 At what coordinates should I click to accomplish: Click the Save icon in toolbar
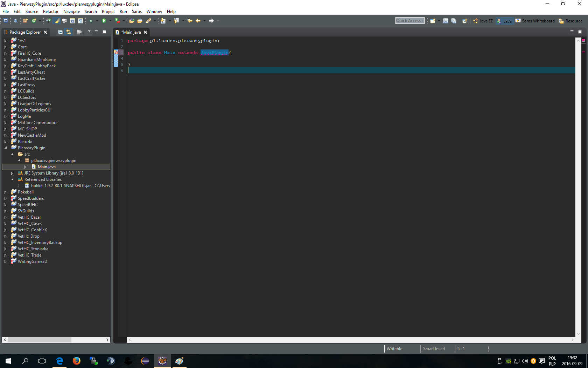coord(446,21)
